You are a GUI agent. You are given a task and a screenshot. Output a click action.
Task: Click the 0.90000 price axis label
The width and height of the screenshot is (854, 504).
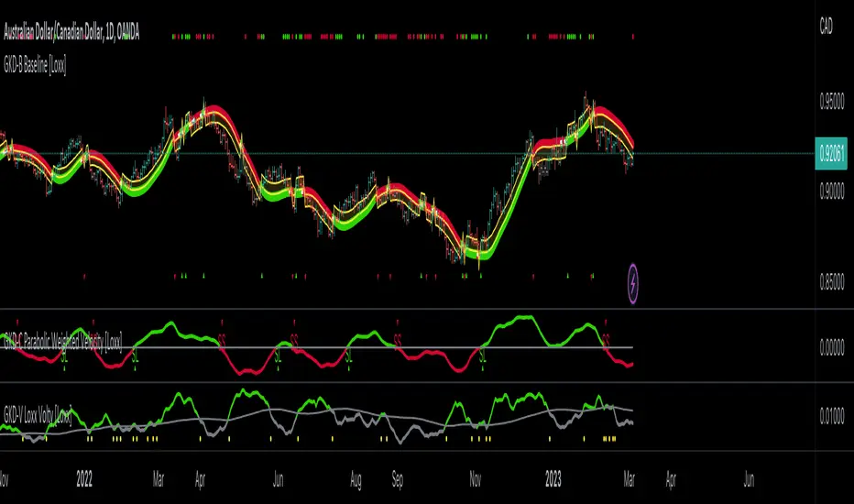(832, 192)
